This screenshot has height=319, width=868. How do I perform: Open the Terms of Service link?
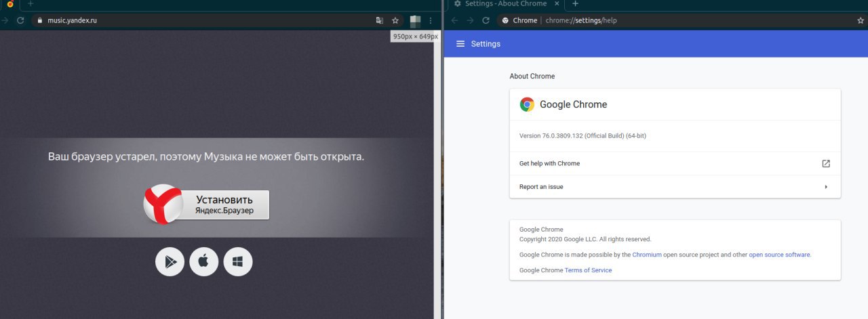pos(588,270)
